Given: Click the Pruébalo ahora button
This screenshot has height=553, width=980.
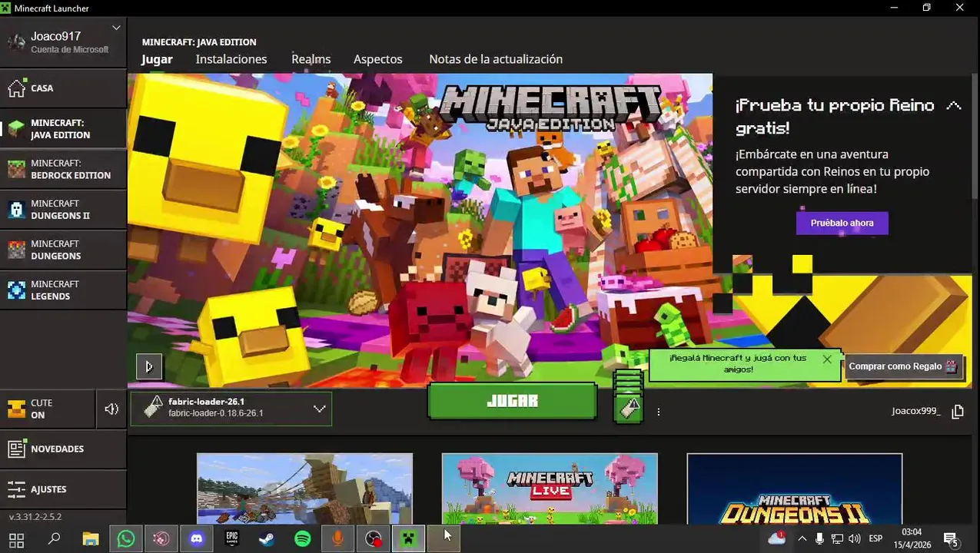Looking at the screenshot, I should pyautogui.click(x=842, y=223).
